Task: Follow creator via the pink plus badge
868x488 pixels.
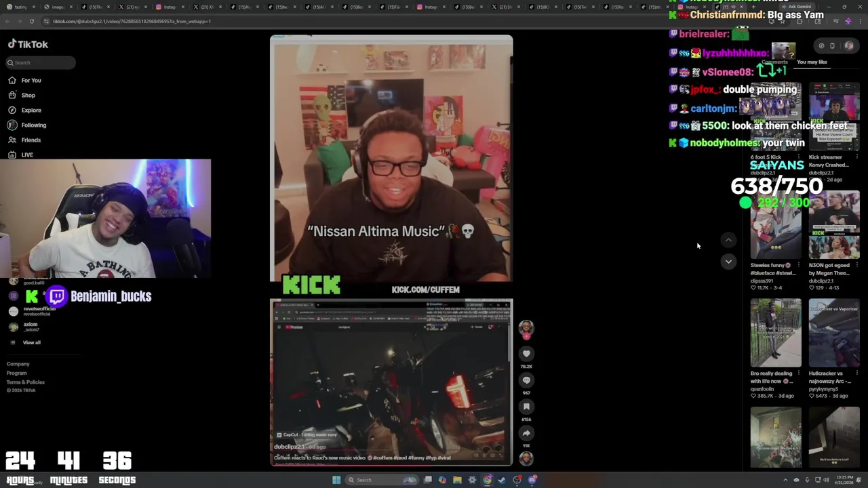Action: pos(526,336)
